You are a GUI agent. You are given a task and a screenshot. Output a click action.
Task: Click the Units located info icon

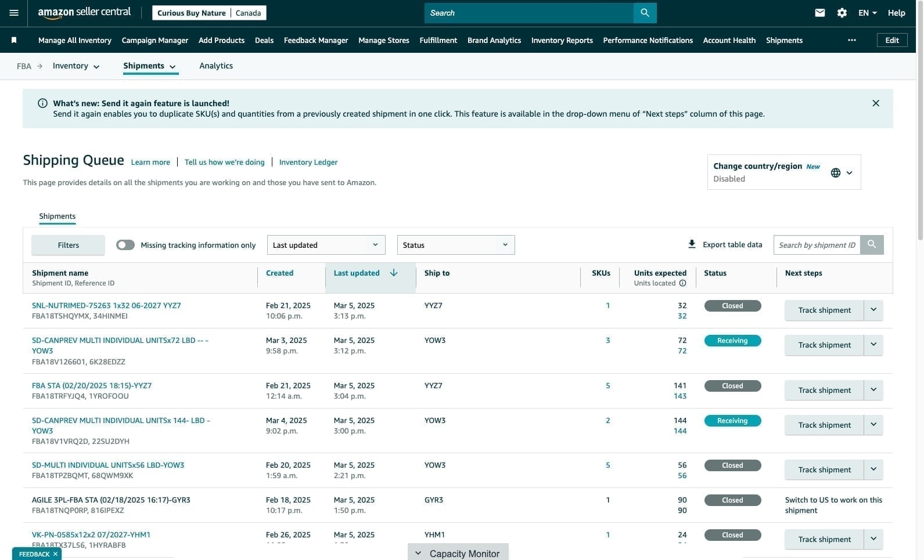click(682, 283)
